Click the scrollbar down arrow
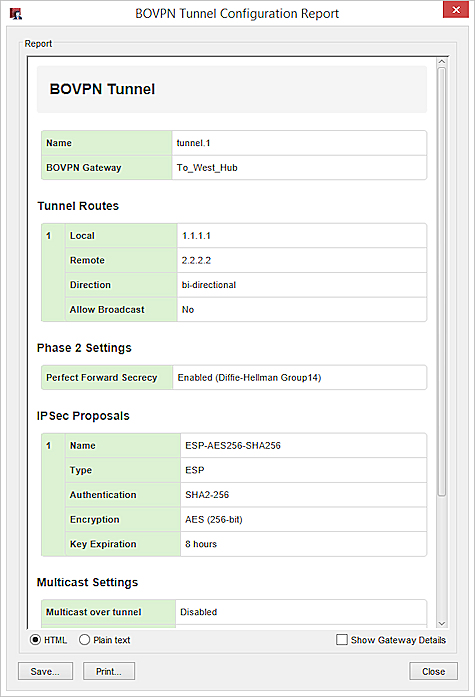The height and width of the screenshot is (697, 475). [442, 623]
